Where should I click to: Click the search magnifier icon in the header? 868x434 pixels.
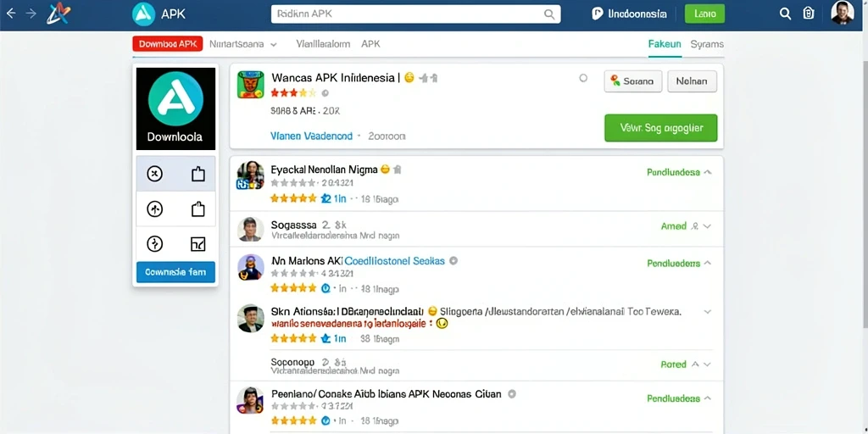(785, 14)
